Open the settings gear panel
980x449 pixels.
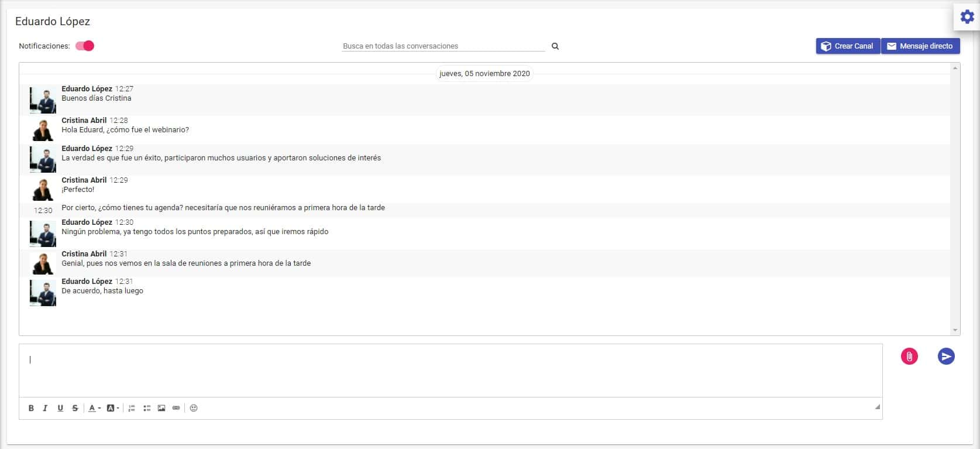tap(967, 17)
